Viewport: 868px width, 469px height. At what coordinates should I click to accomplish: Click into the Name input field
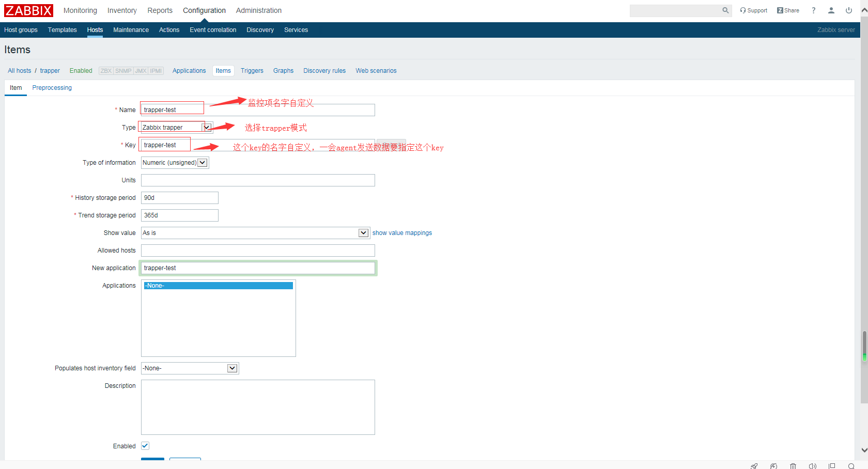click(x=258, y=110)
